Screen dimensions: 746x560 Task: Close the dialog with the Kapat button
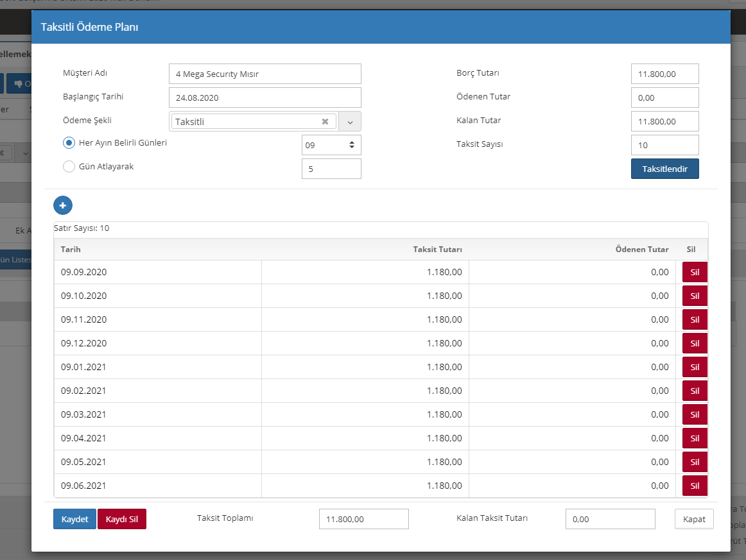pyautogui.click(x=694, y=519)
